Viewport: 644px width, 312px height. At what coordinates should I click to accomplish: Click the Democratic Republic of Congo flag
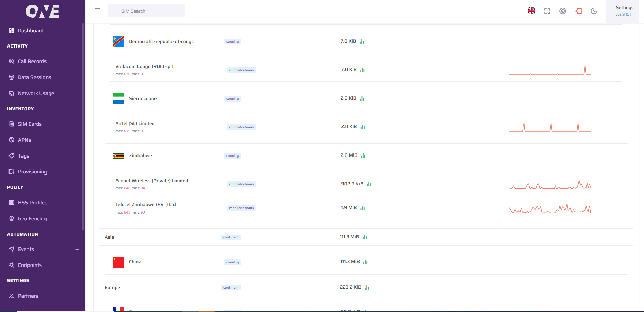click(118, 41)
